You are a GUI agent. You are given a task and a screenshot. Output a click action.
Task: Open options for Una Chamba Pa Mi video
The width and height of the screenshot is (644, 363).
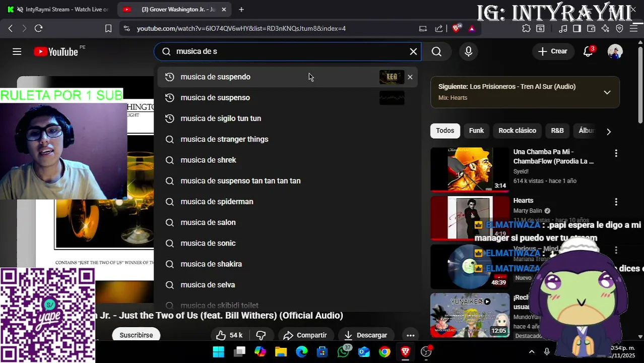point(616,153)
